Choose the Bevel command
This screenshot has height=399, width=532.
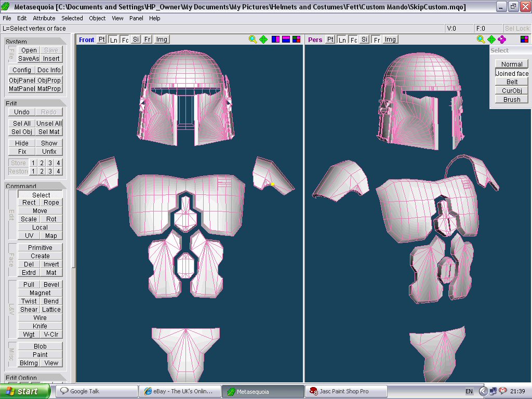click(51, 285)
